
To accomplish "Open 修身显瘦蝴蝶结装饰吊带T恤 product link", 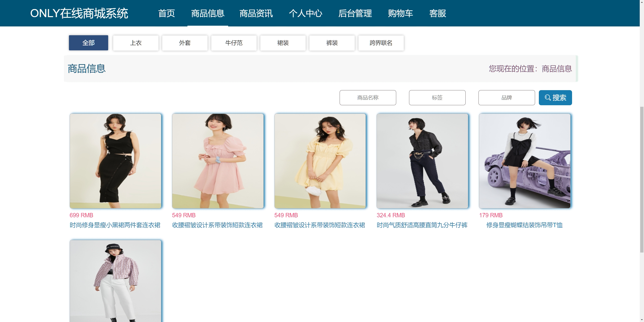I will 525,225.
